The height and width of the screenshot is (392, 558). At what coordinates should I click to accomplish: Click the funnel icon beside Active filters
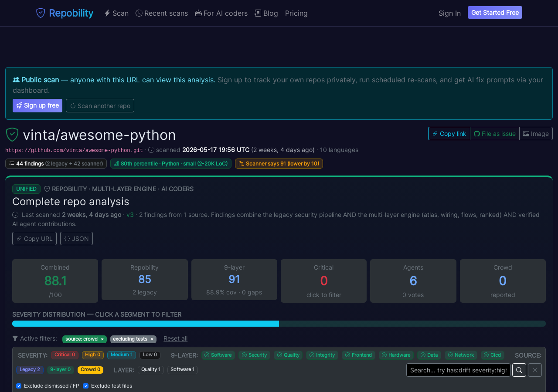[15, 338]
